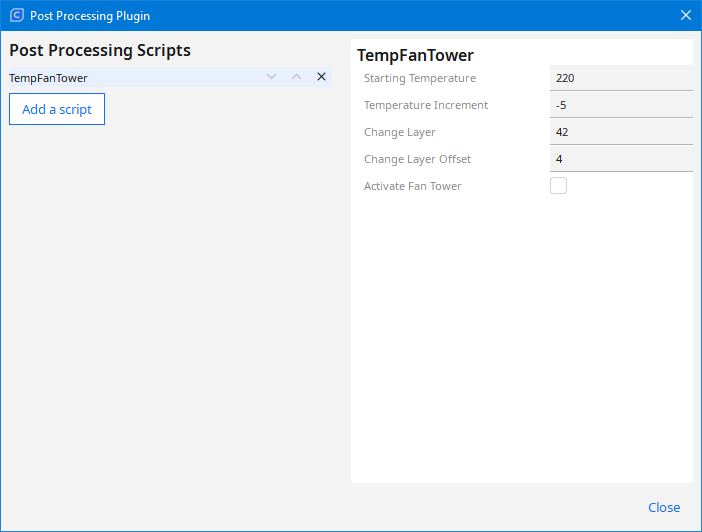Close the Post Processing Plugin window

coord(685,15)
